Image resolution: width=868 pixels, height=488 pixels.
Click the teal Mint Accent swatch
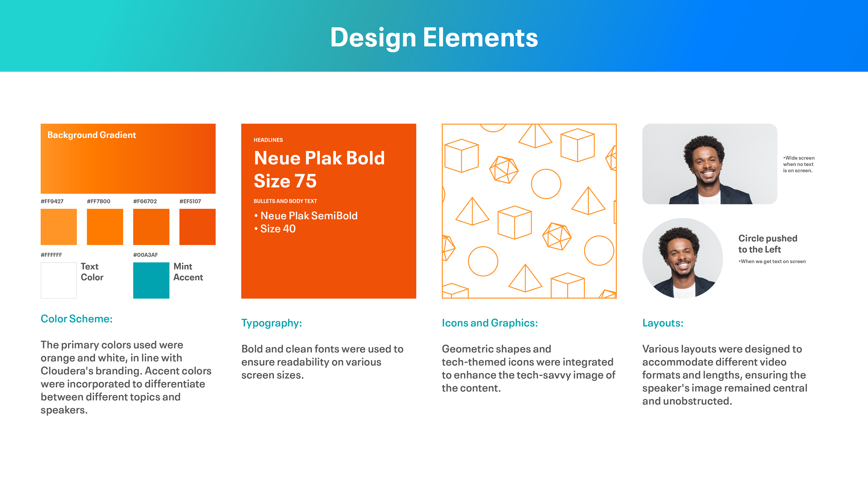151,280
